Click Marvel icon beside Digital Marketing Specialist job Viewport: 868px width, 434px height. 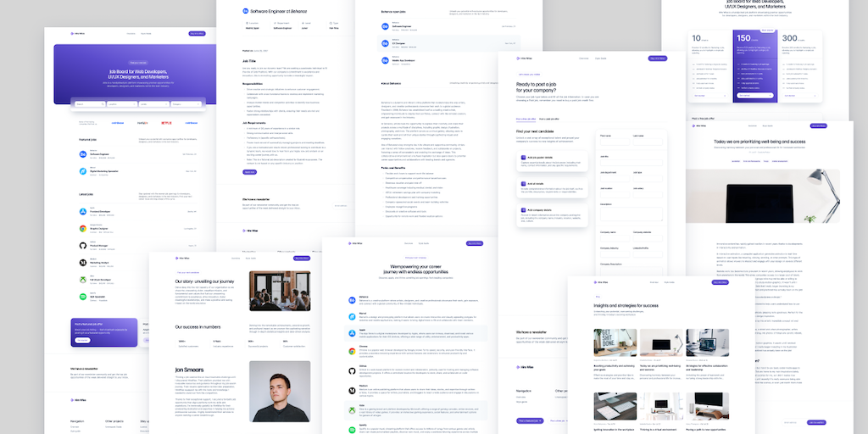(x=82, y=171)
